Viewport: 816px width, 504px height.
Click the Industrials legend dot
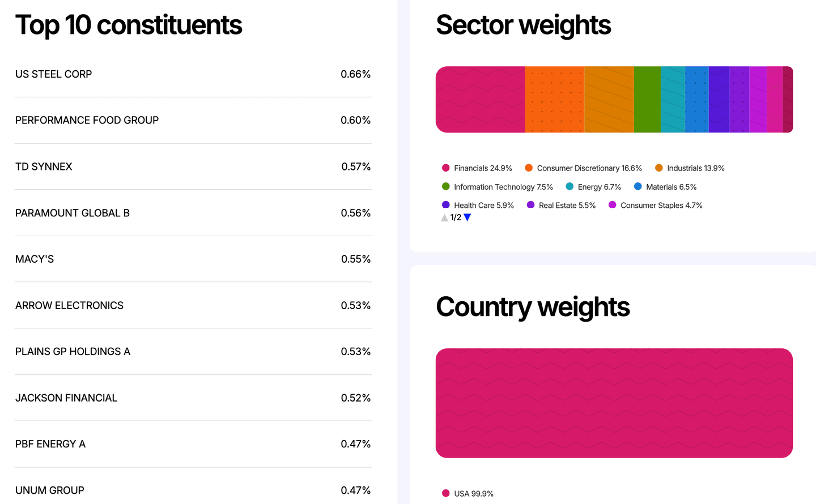[x=658, y=168]
